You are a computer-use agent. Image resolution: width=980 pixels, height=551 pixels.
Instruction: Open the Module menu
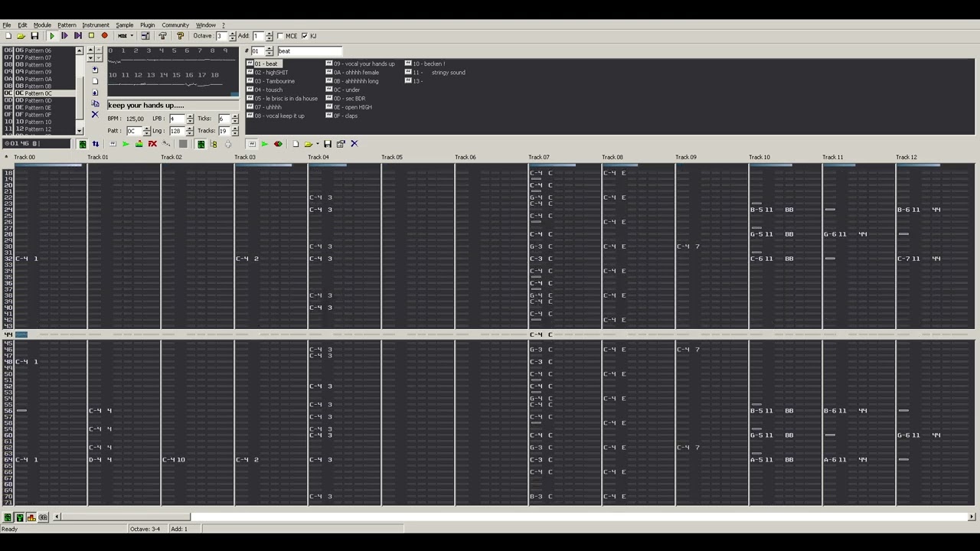tap(42, 25)
